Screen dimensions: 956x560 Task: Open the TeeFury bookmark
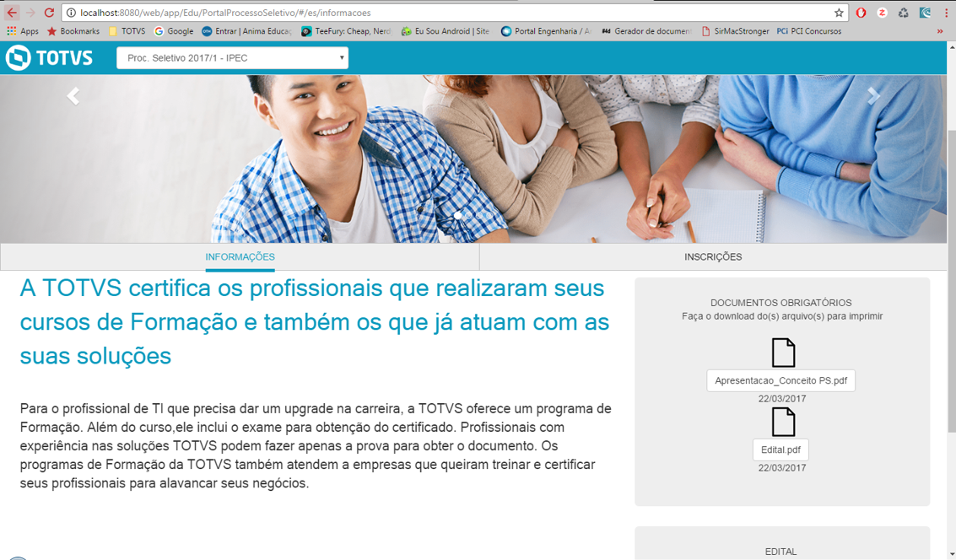point(346,31)
